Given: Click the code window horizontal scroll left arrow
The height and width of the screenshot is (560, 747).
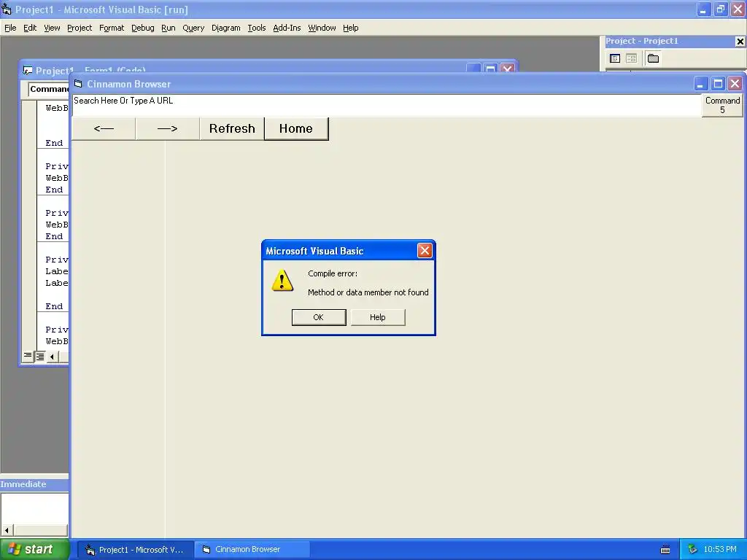Looking at the screenshot, I should coord(52,356).
